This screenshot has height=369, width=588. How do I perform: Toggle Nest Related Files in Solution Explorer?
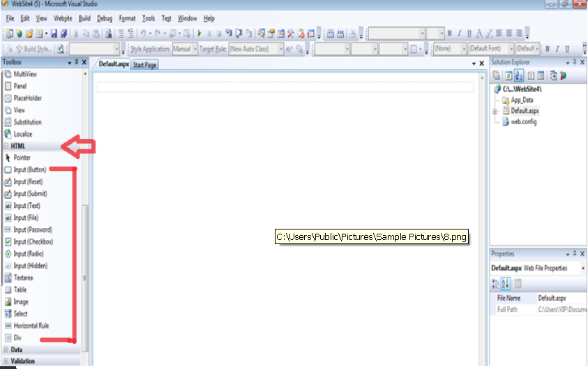519,76
